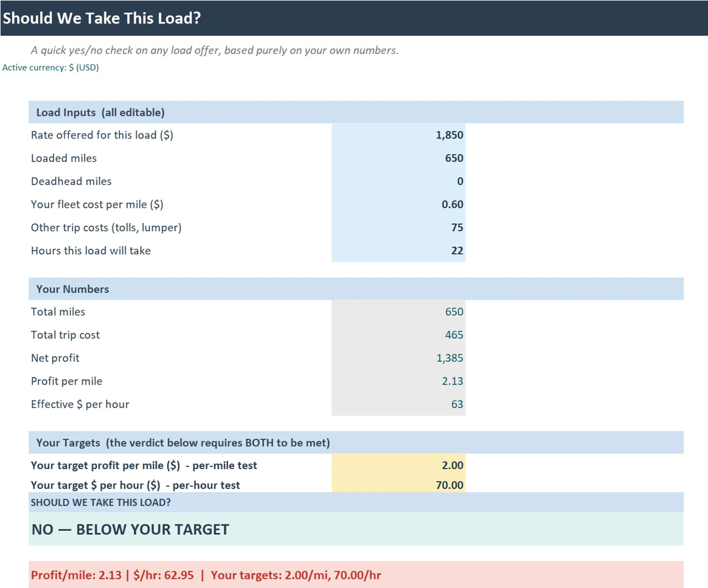
Task: Select the 'Loaded miles' label
Action: tap(64, 158)
